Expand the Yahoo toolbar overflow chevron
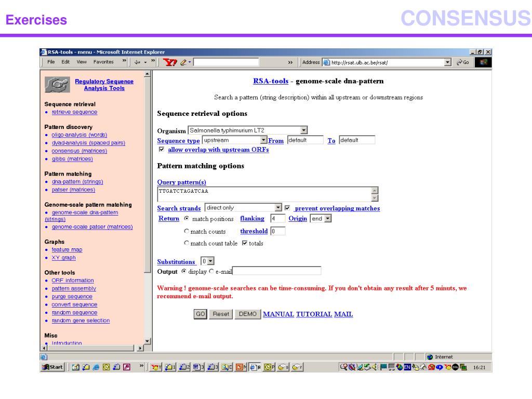The height and width of the screenshot is (399, 532). pos(290,62)
